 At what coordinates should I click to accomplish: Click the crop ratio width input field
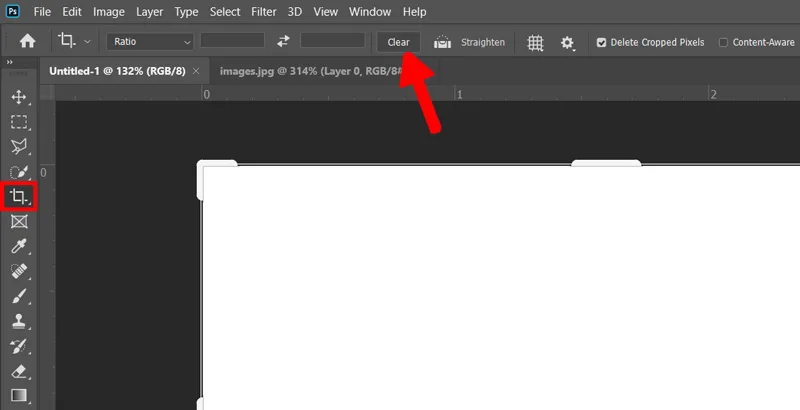[x=232, y=41]
